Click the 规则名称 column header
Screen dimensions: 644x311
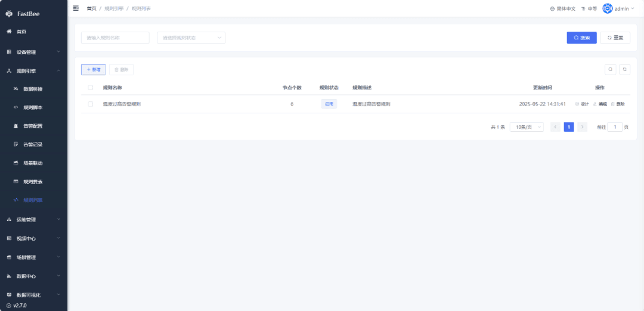pyautogui.click(x=112, y=88)
